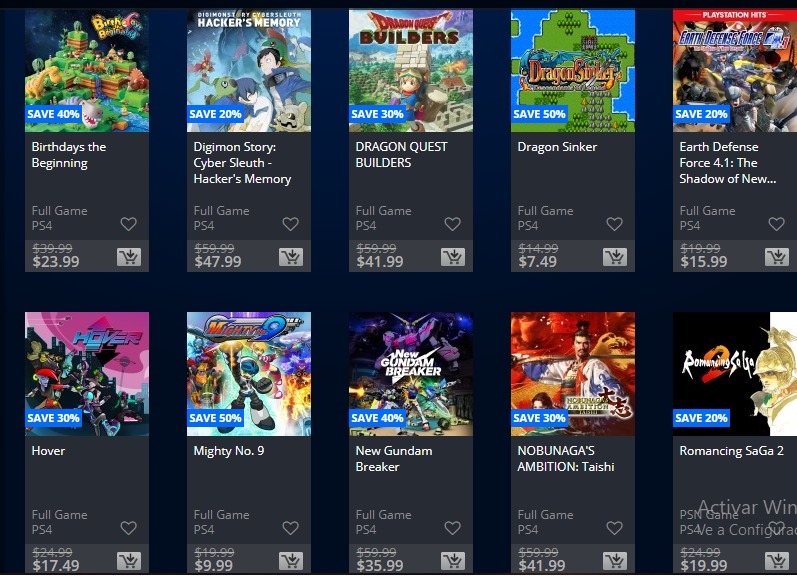This screenshot has width=797, height=576.
Task: Toggle wishlist heart for Dragon Sinker
Action: 615,224
